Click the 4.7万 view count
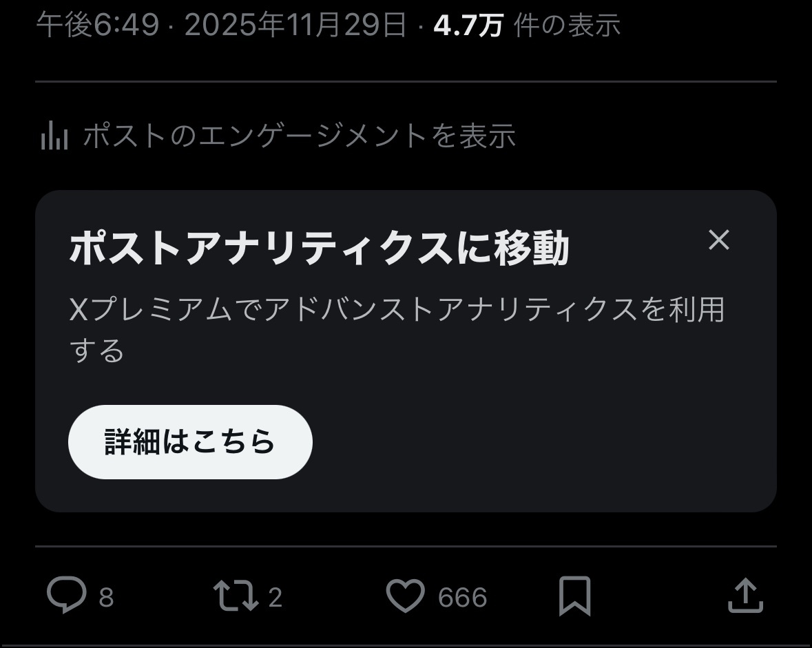Screen dimensions: 812x648 pyautogui.click(x=468, y=25)
